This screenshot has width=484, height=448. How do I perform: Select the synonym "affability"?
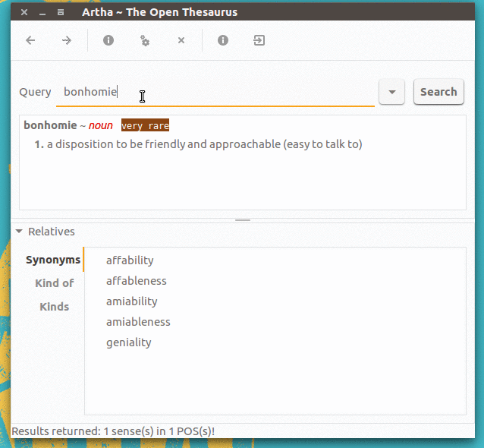coord(130,260)
